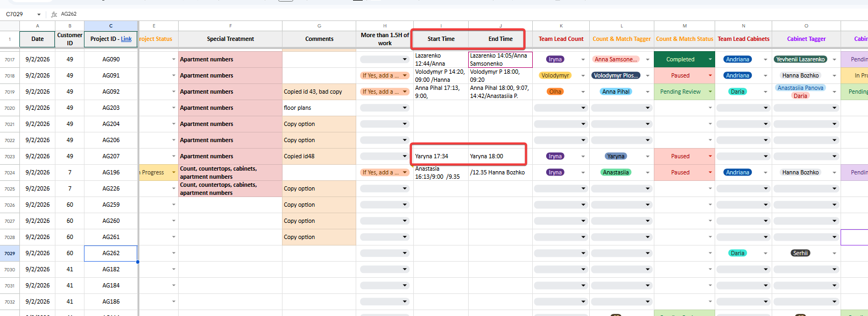Viewport: 868px width, 316px height.
Task: Select the Yaryna 17:34 start time cell
Action: point(441,156)
